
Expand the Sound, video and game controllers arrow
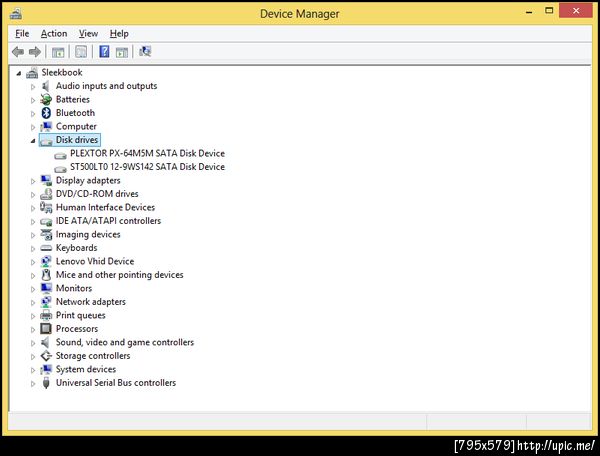tap(33, 343)
